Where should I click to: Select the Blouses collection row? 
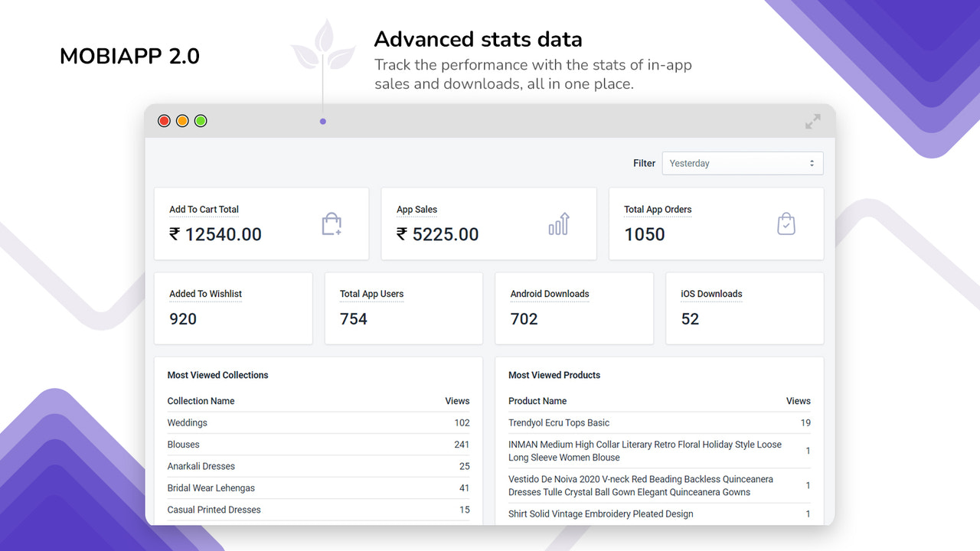(x=184, y=444)
